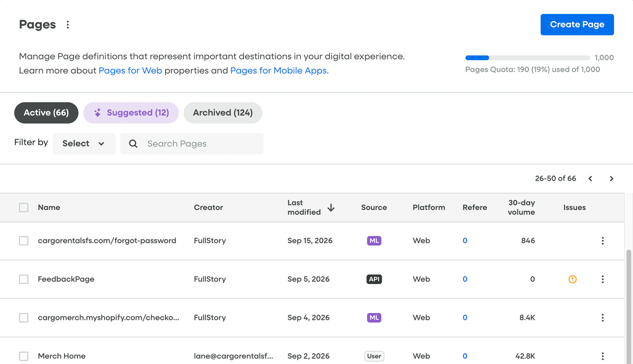The image size is (633, 364).
Task: Click the Issues column header
Action: [574, 208]
